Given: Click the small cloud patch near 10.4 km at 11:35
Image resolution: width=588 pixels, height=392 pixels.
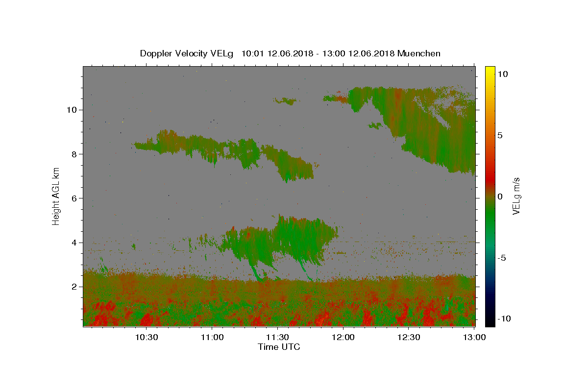Looking at the screenshot, I should (x=285, y=101).
